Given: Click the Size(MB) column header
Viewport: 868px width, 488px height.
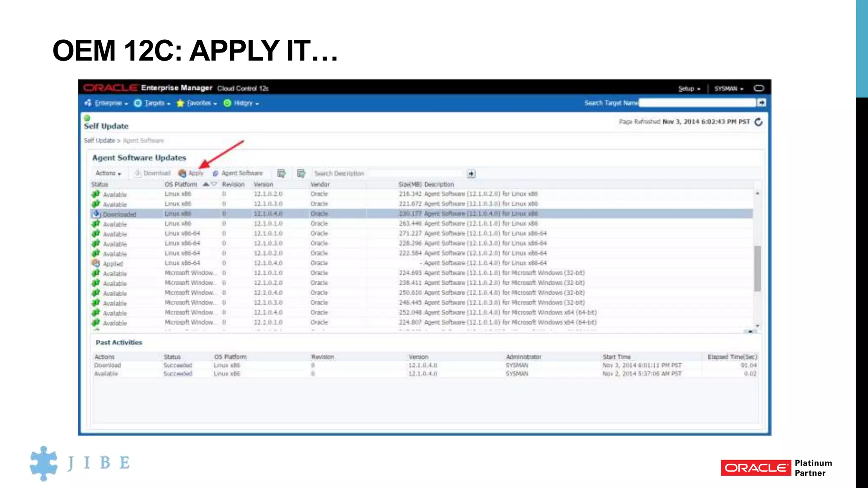Looking at the screenshot, I should tap(410, 184).
